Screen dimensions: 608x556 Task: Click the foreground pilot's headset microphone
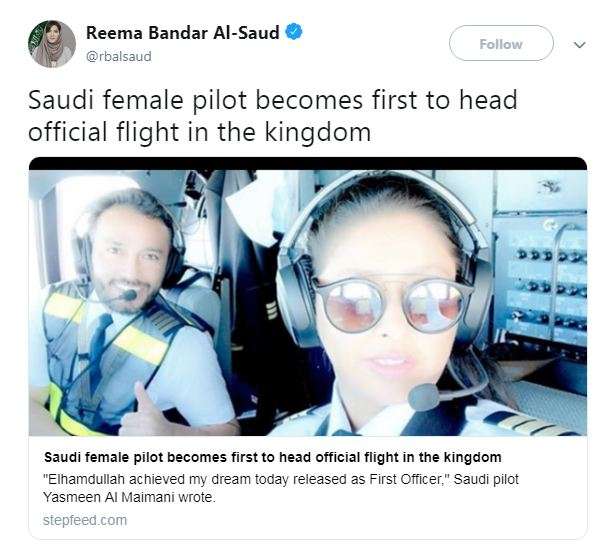point(424,397)
